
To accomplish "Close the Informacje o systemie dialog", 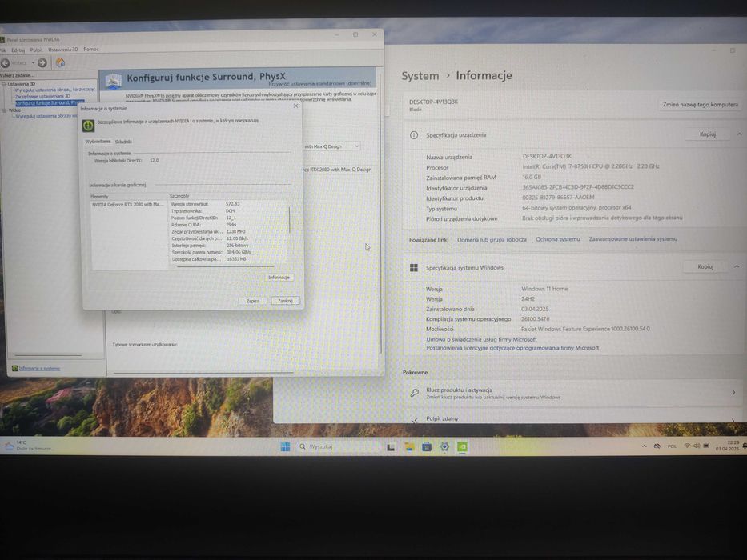I will [296, 106].
